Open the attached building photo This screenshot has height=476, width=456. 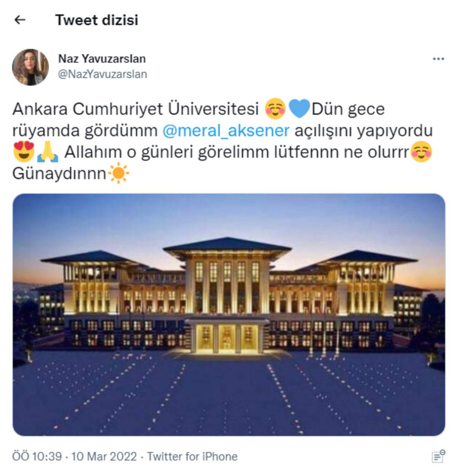tap(229, 315)
